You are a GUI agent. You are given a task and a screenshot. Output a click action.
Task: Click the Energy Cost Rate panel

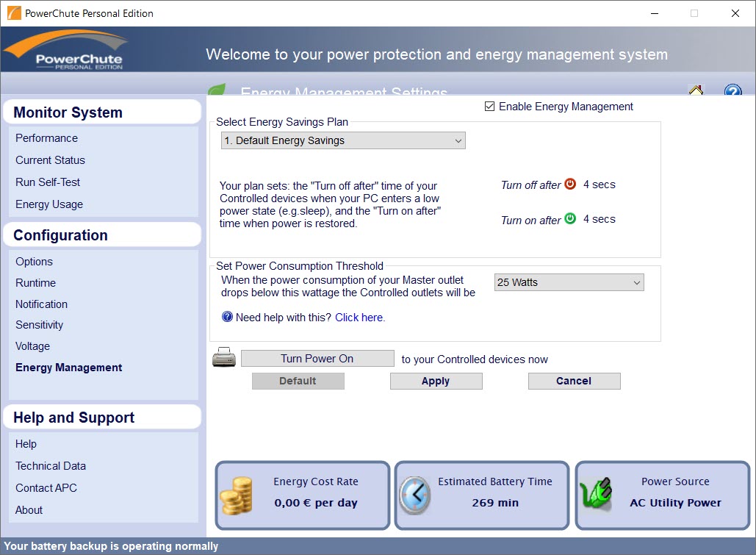tap(303, 495)
